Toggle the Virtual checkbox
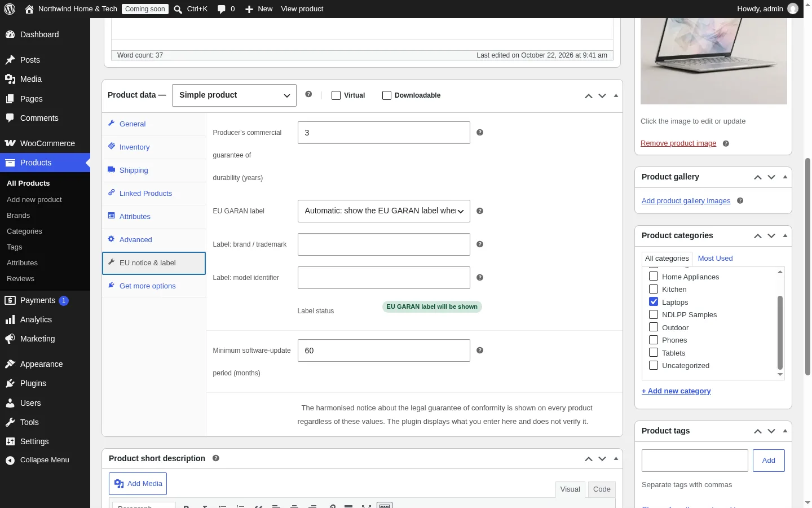Screen dimensions: 812x508 [x=336, y=95]
